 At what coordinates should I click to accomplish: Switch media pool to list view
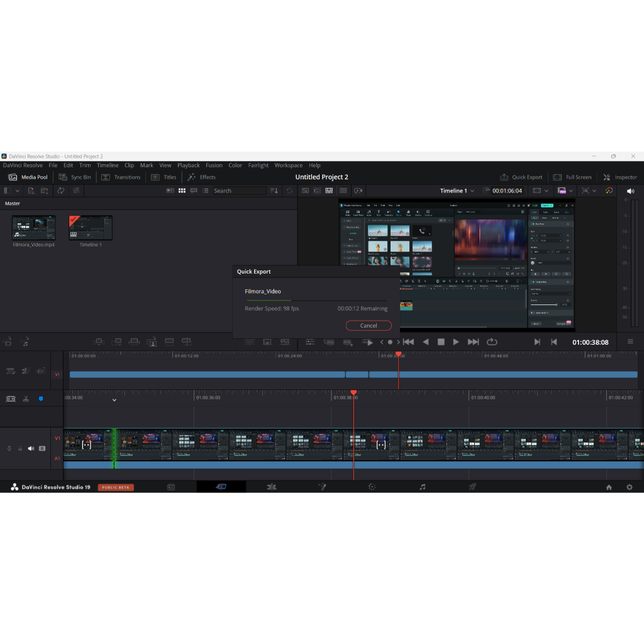tap(206, 191)
